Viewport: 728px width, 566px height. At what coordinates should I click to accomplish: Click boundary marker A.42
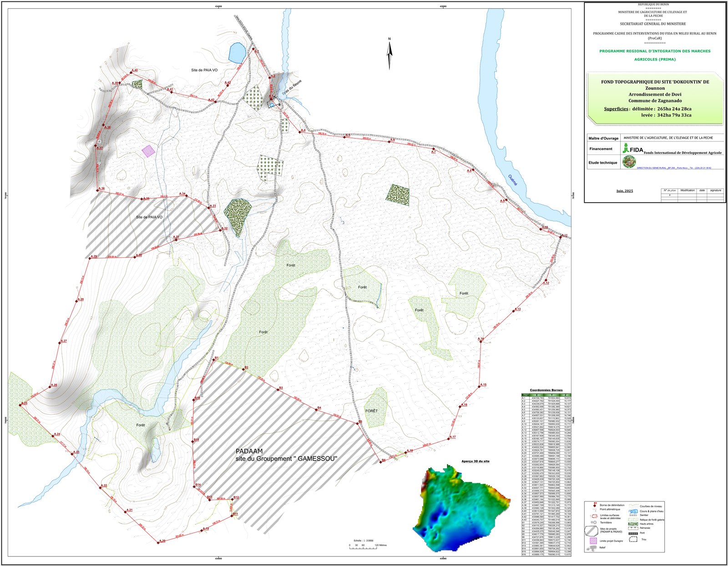(216, 101)
